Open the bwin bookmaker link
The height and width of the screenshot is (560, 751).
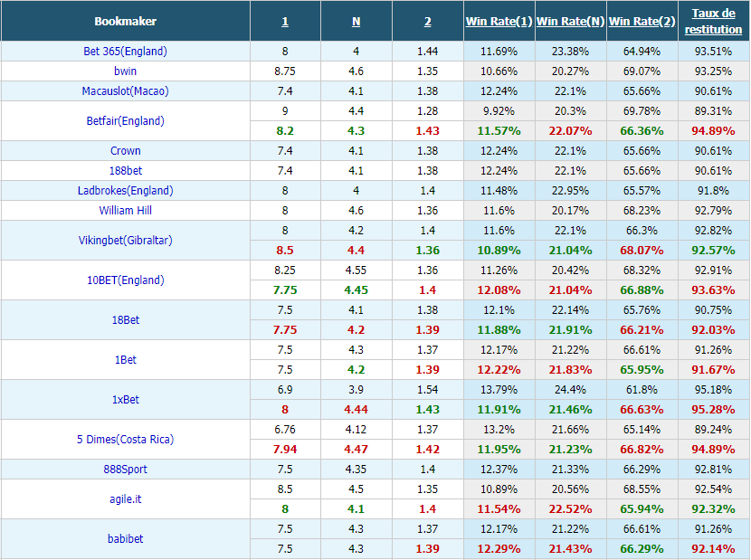pos(126,71)
